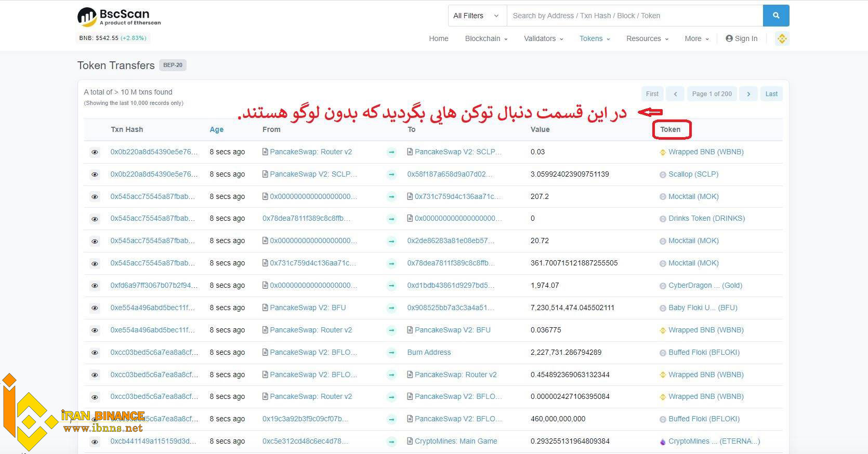Expand the More menu
This screenshot has height=454, width=868.
(696, 38)
